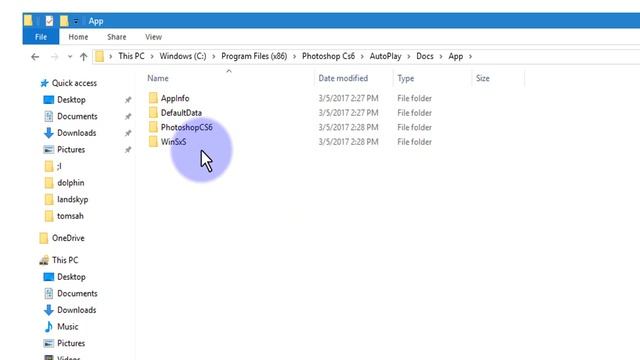Expand chevron after App breadcrumb
This screenshot has width=640, height=360.
(x=470, y=56)
